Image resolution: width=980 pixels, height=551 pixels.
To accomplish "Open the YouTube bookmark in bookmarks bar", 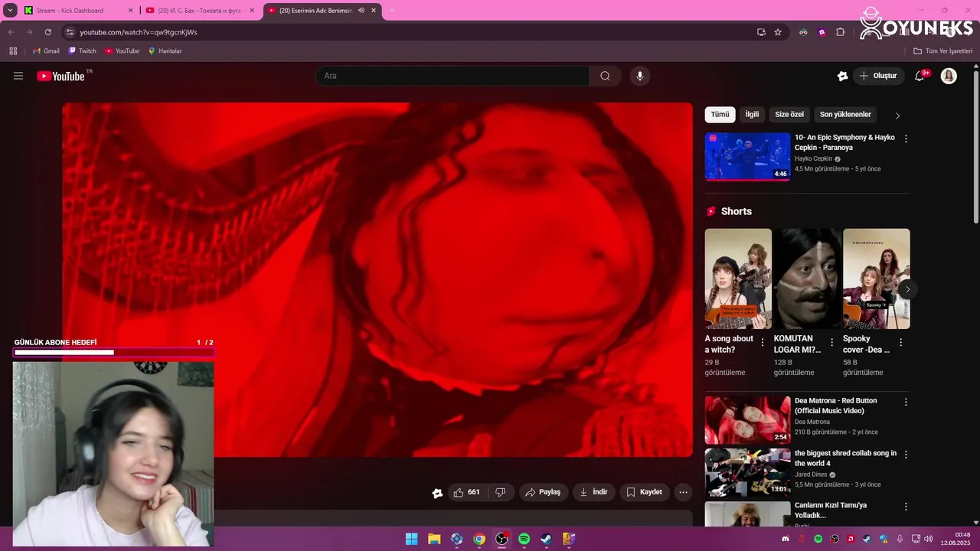I will (x=122, y=51).
